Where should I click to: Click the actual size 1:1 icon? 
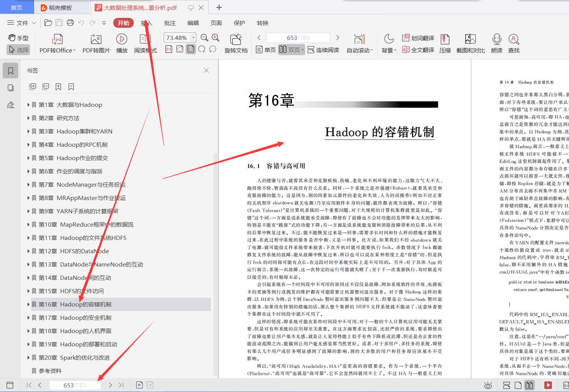pos(169,49)
